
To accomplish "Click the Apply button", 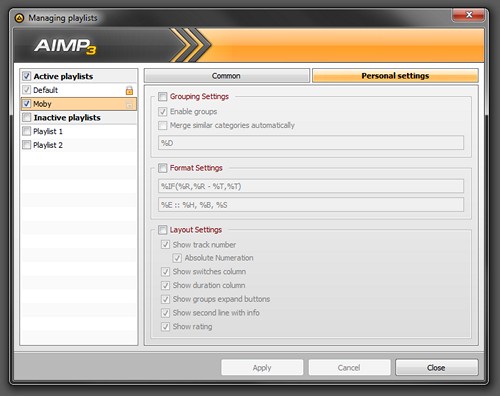I will click(262, 367).
